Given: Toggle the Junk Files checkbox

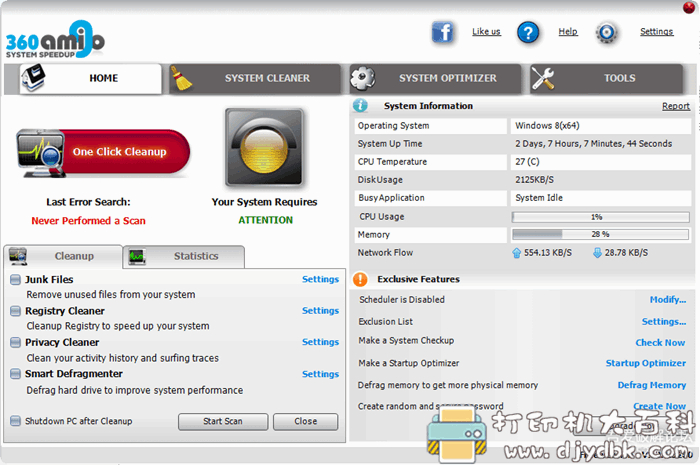Looking at the screenshot, I should point(15,280).
